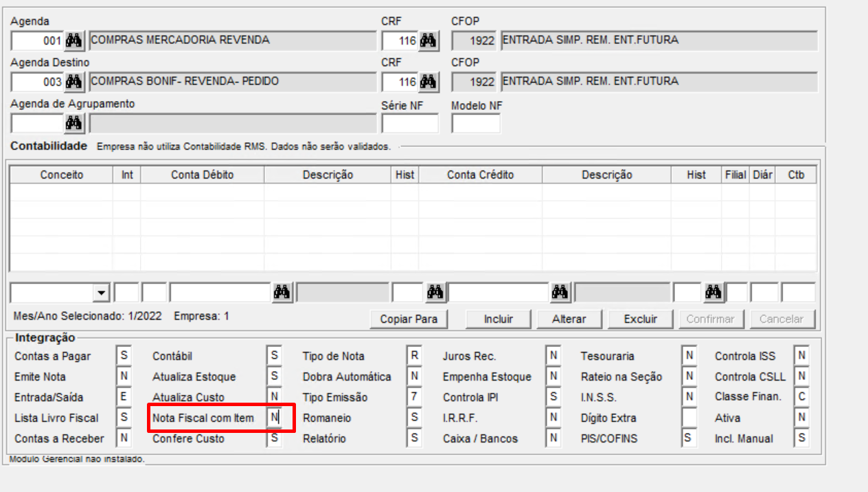Focus the Controla IPI flag field
Image resolution: width=868 pixels, height=492 pixels.
click(x=553, y=397)
